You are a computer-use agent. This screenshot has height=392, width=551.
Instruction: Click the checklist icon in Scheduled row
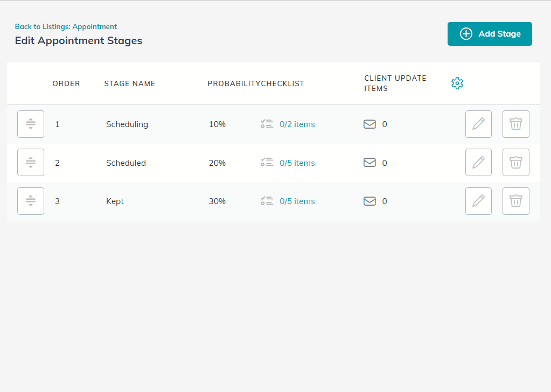click(267, 162)
